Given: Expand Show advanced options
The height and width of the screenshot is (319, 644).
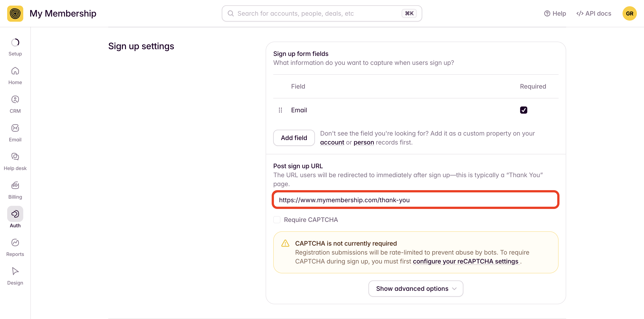Looking at the screenshot, I should coord(415,289).
